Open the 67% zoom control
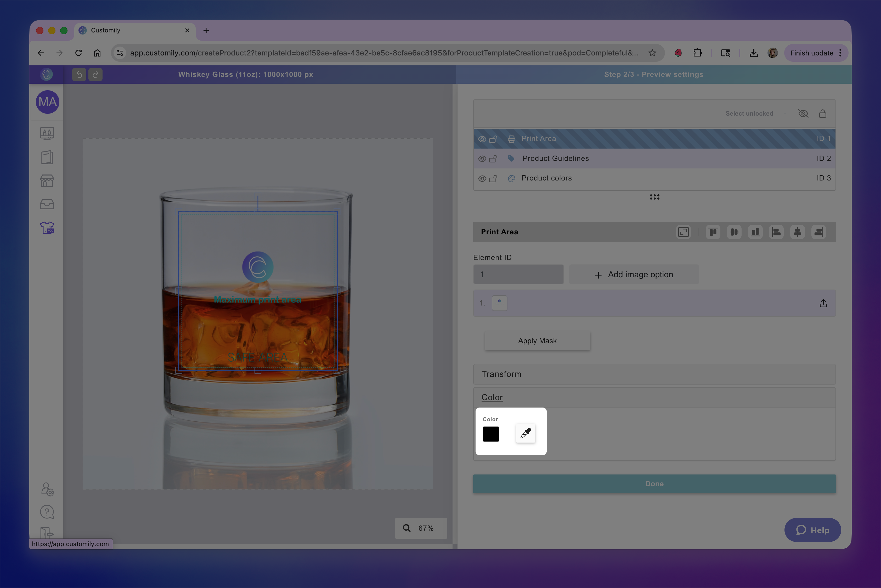Viewport: 881px width, 588px height. (420, 528)
